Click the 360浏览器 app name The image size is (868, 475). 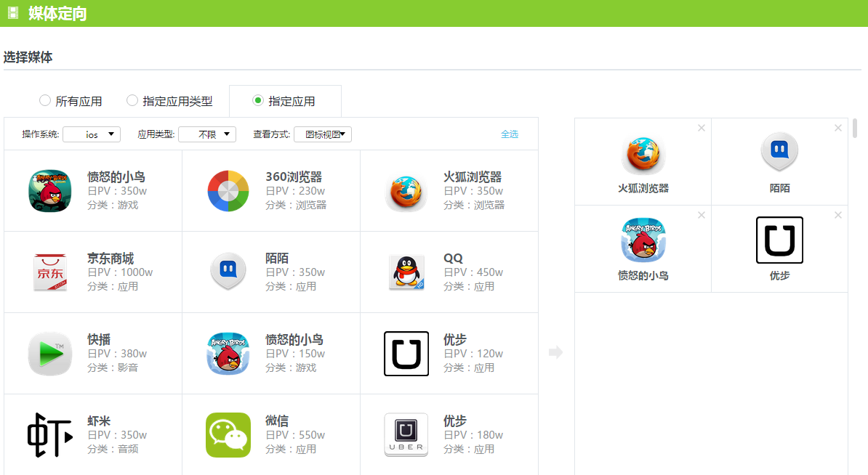[x=294, y=177]
